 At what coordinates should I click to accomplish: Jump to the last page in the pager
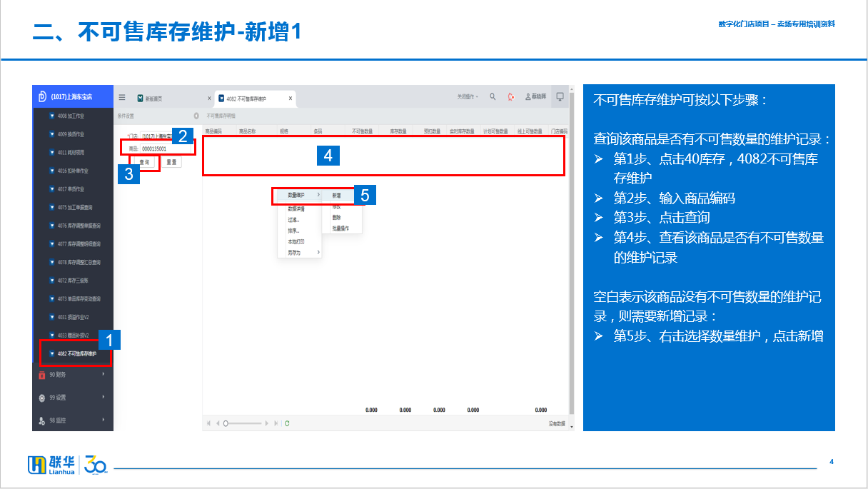click(276, 423)
